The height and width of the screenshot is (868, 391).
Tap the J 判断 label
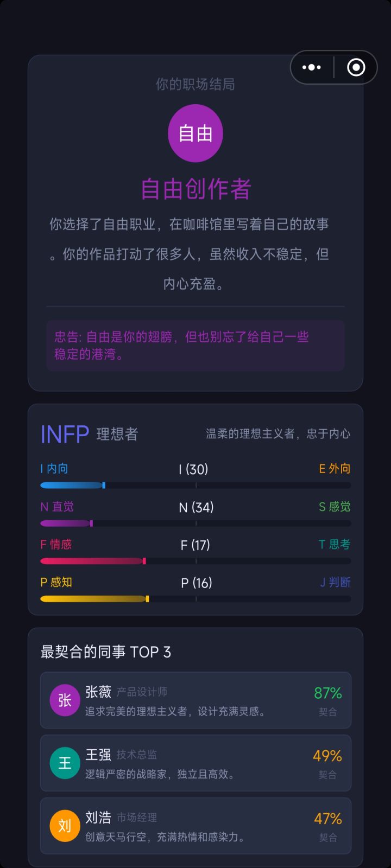[x=335, y=582]
